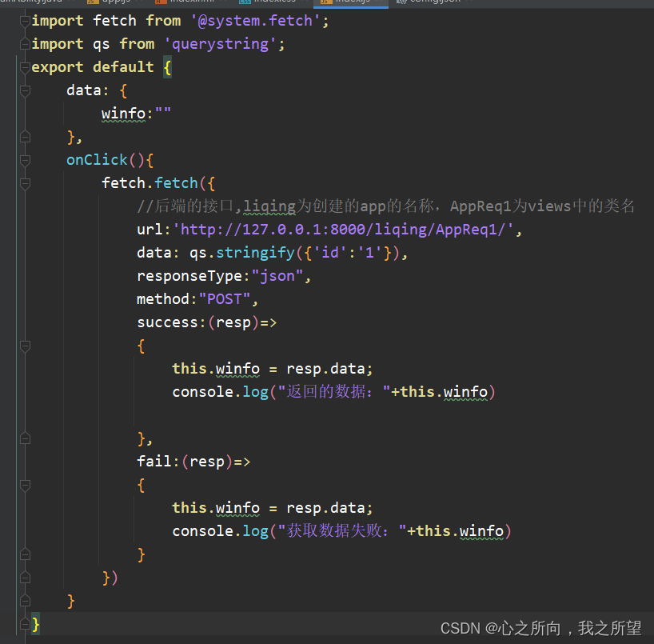The height and width of the screenshot is (644, 654).
Task: Click the winfo property in data block
Action: tap(123, 114)
